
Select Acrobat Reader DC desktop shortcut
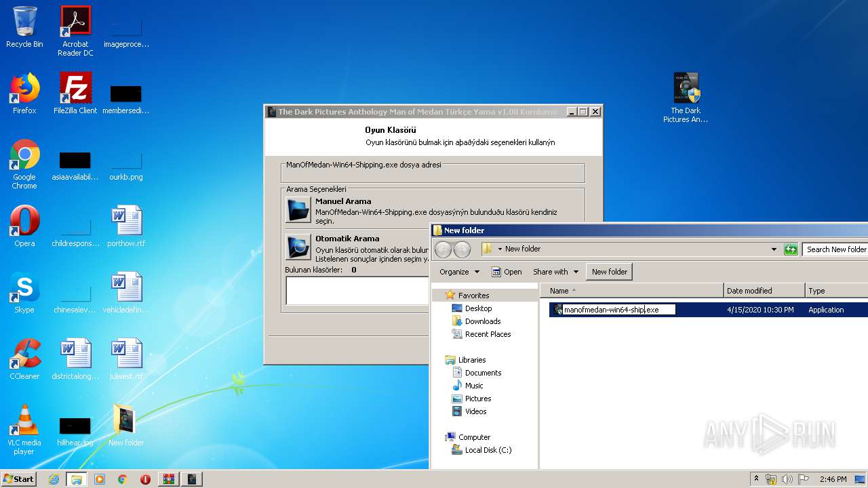(75, 31)
